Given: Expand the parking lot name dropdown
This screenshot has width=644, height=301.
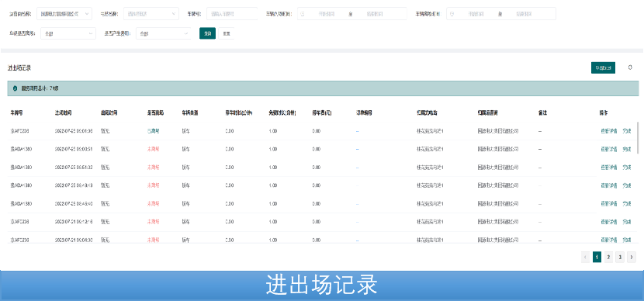Looking at the screenshot, I should pos(151,13).
